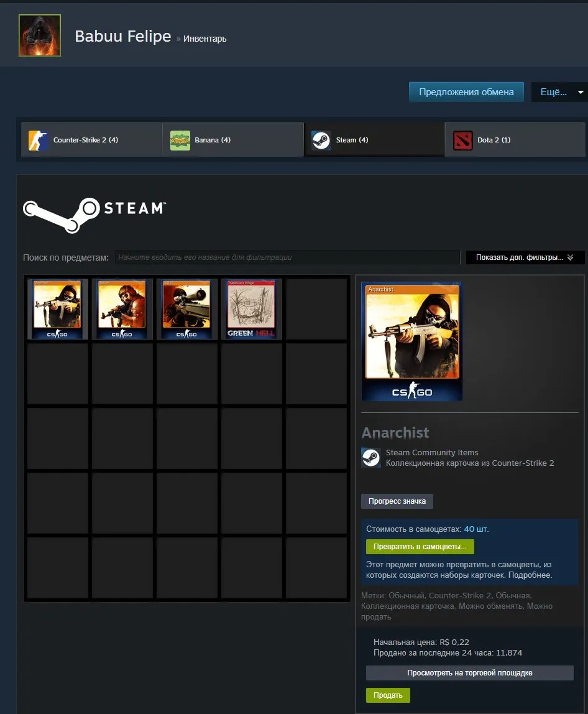Select the Anarchist CS:GO trading card
Screen dimensions: 588x714
57,309
